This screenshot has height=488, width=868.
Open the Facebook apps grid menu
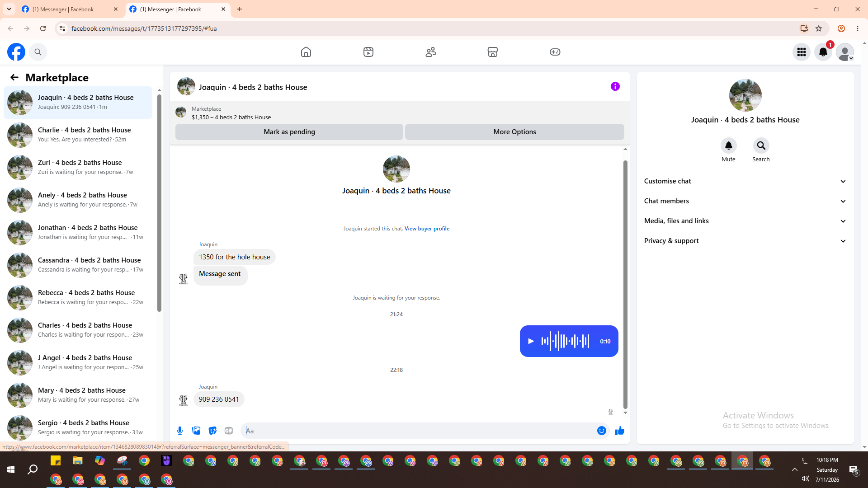(802, 52)
